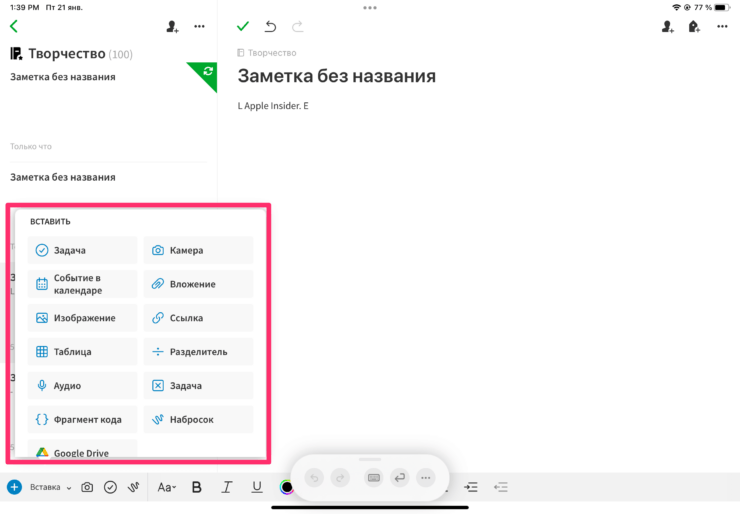This screenshot has width=740, height=514.
Task: Insert Аудио recording
Action: pyautogui.click(x=82, y=385)
